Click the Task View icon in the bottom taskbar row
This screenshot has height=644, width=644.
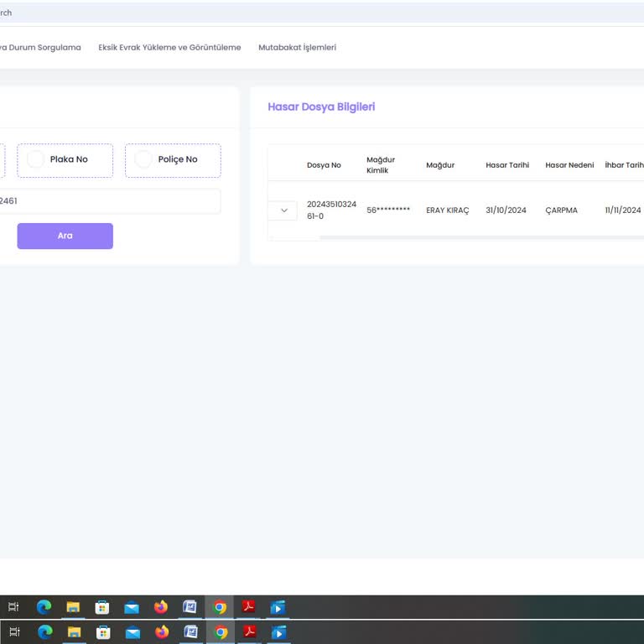13,632
